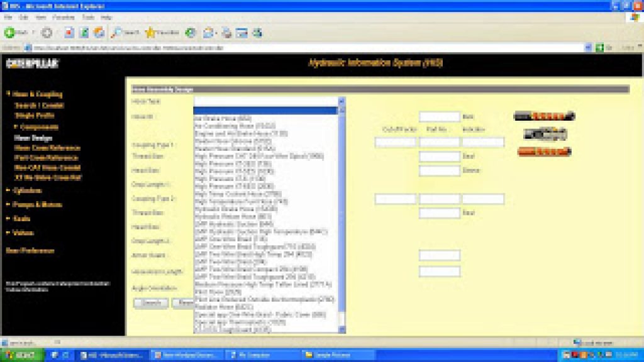Click the Caterpillar logo
Viewport: 644px width, 362px height.
pyautogui.click(x=33, y=63)
